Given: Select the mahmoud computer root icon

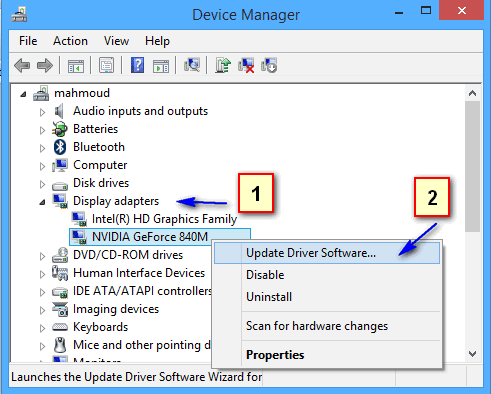Looking at the screenshot, I should (41, 93).
